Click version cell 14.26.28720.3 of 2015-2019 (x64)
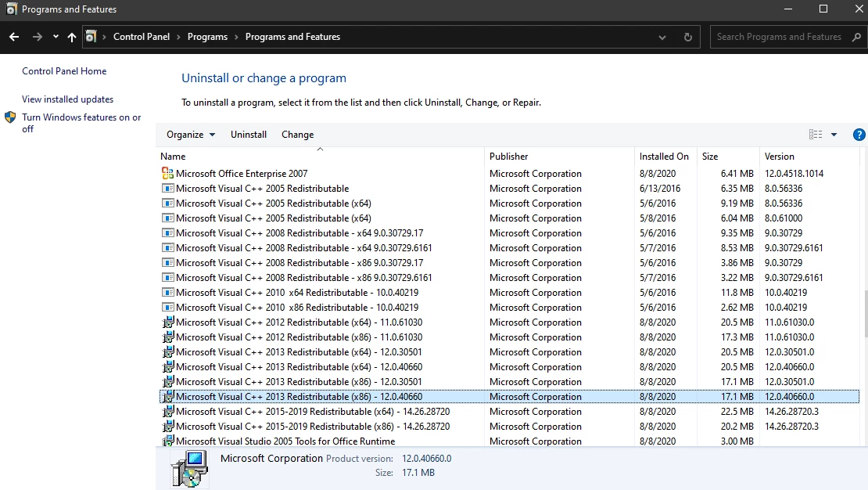The width and height of the screenshot is (868, 490). [791, 412]
